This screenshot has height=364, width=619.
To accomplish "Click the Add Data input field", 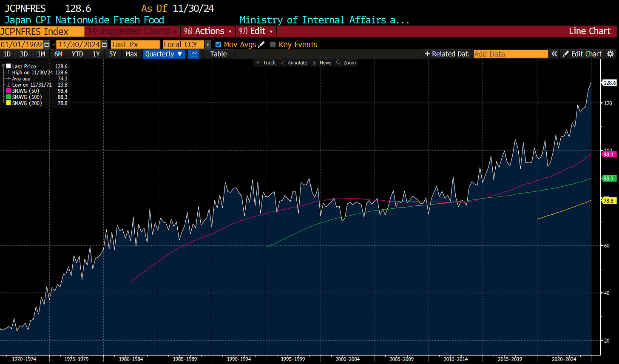I will 511,54.
